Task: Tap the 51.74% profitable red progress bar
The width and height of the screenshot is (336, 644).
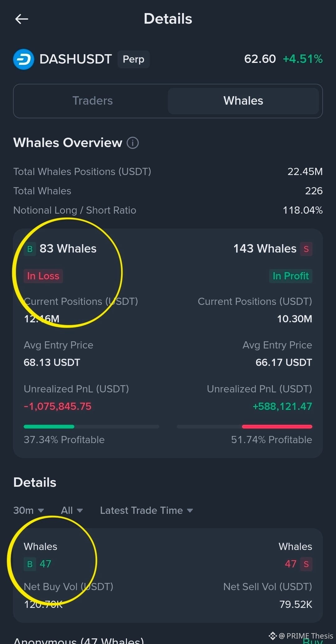Action: point(277,427)
